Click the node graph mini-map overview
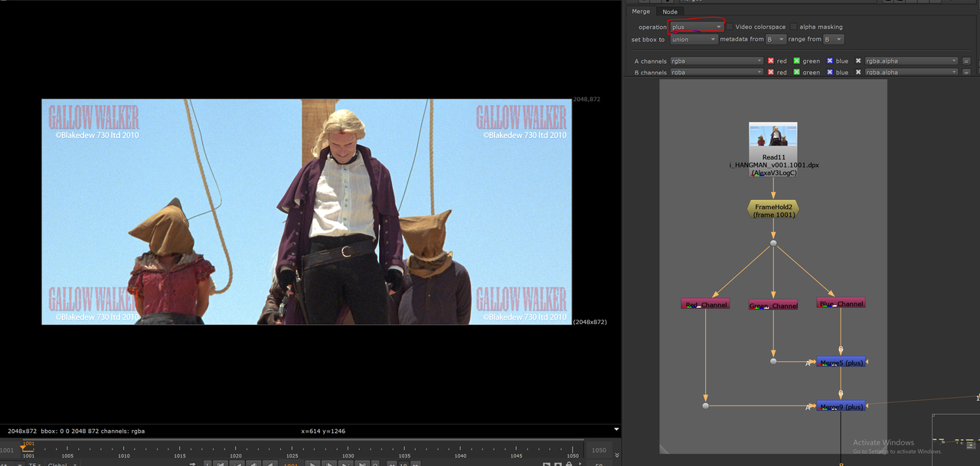 pyautogui.click(x=955, y=438)
